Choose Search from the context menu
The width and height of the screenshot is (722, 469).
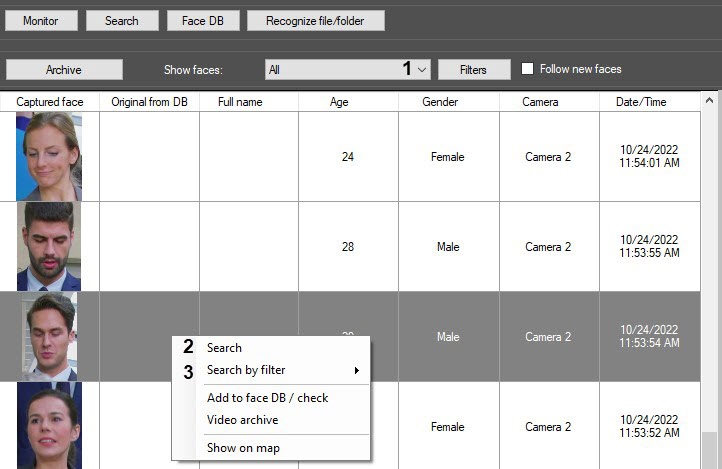(x=224, y=348)
